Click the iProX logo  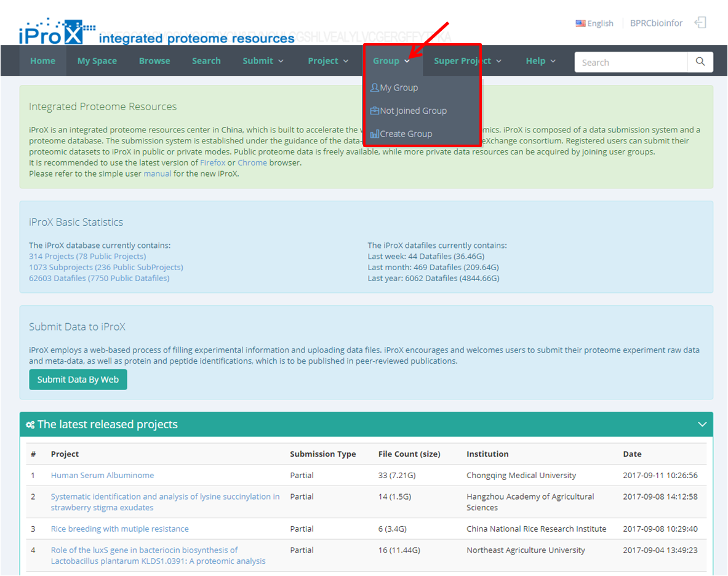(x=57, y=31)
